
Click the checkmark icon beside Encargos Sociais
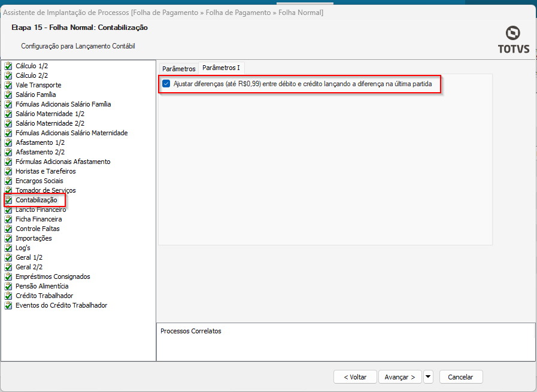click(x=8, y=181)
